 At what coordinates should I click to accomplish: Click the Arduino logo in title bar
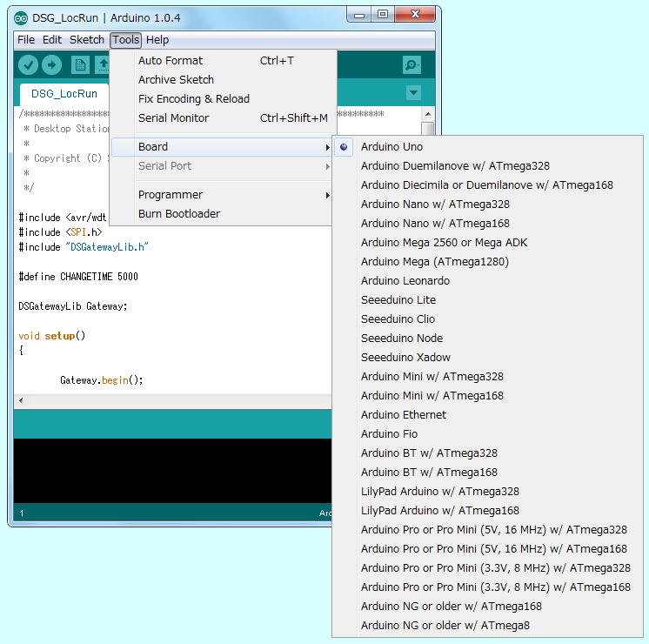coord(21,18)
